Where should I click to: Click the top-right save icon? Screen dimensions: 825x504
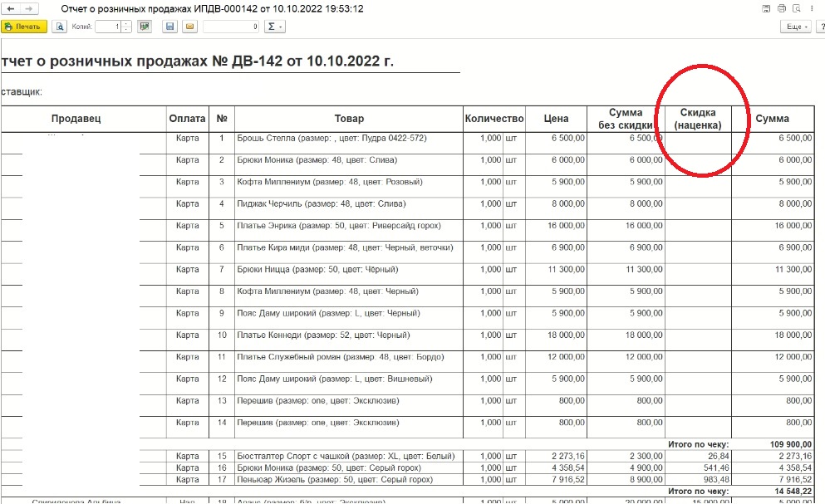[764, 8]
